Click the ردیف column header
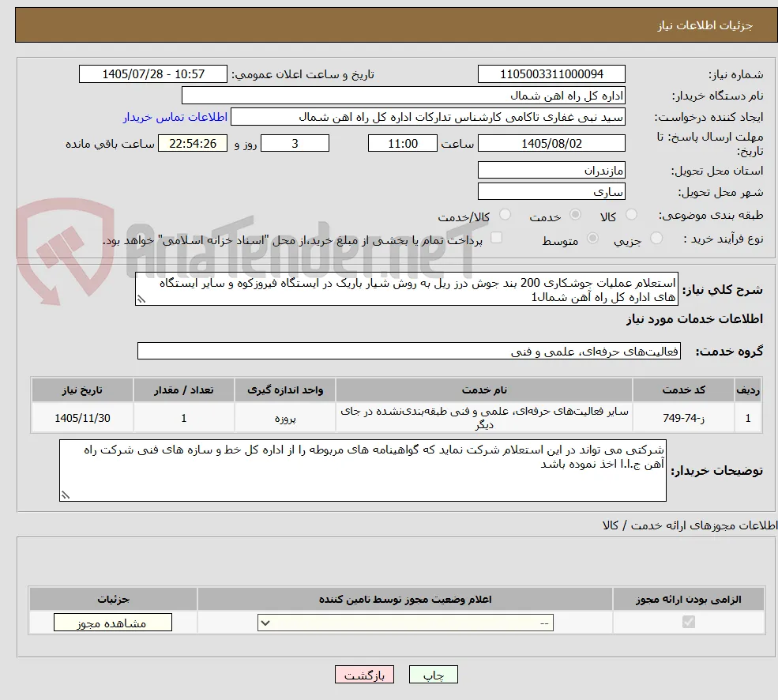This screenshot has height=700, width=778. click(x=748, y=390)
